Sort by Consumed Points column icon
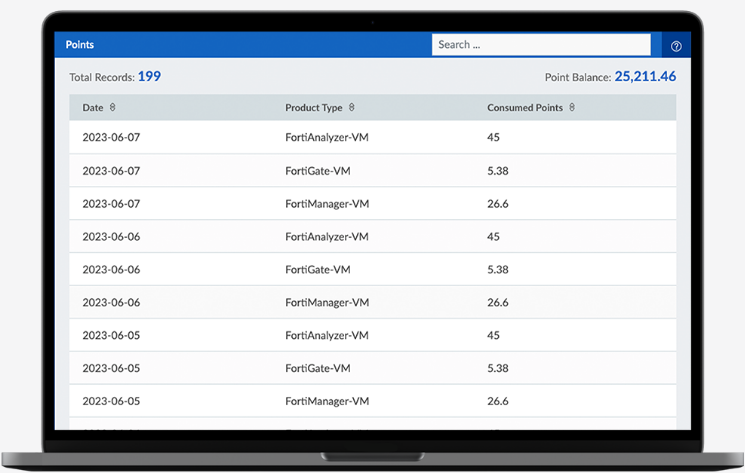Screen dimensions: 745x473 click(x=572, y=107)
